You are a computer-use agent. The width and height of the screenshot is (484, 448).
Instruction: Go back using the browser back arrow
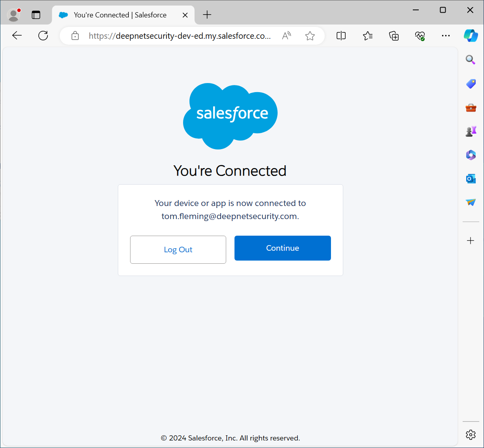pos(17,36)
